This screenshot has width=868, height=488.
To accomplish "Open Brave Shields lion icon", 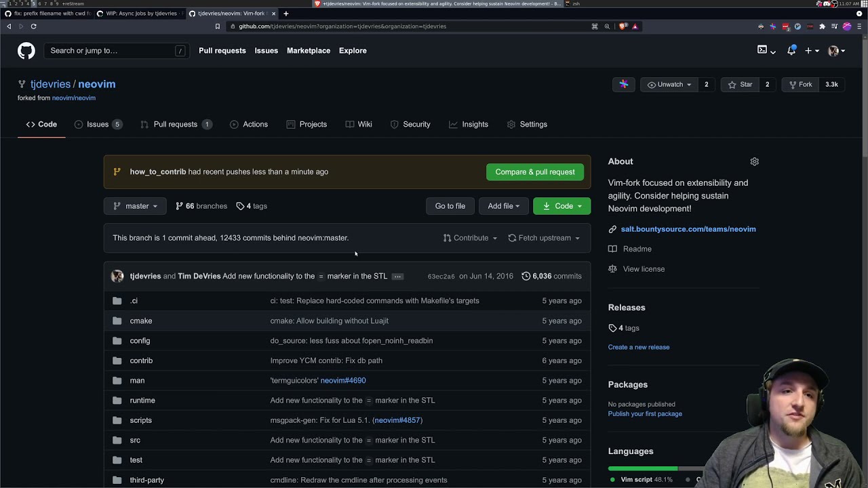I will pos(623,26).
